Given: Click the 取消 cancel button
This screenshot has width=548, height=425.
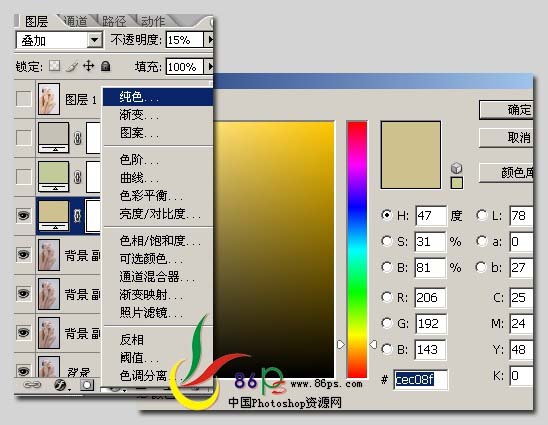Looking at the screenshot, I should coord(506,137).
